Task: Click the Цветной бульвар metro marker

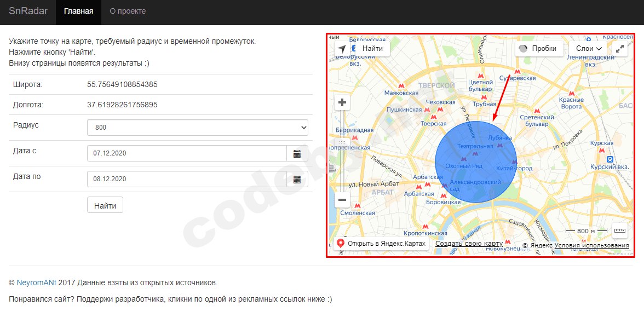Action: click(x=480, y=76)
